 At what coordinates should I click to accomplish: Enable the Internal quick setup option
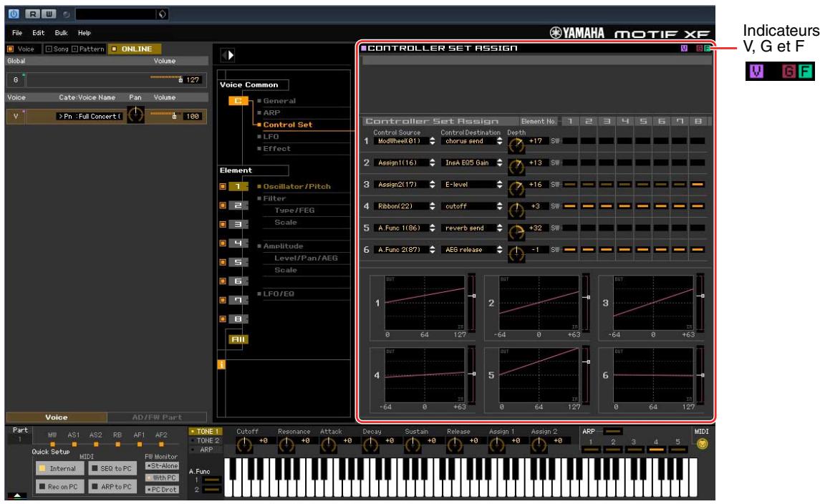click(59, 468)
